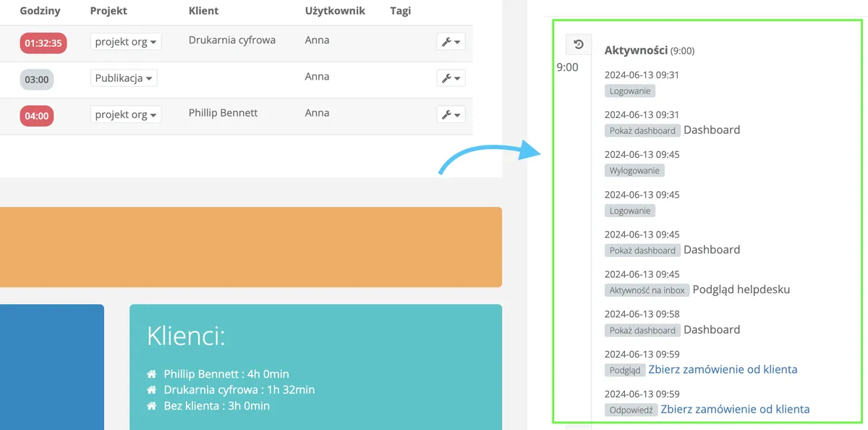Click the Pokaż dashboard tag at 09:58

pos(642,330)
